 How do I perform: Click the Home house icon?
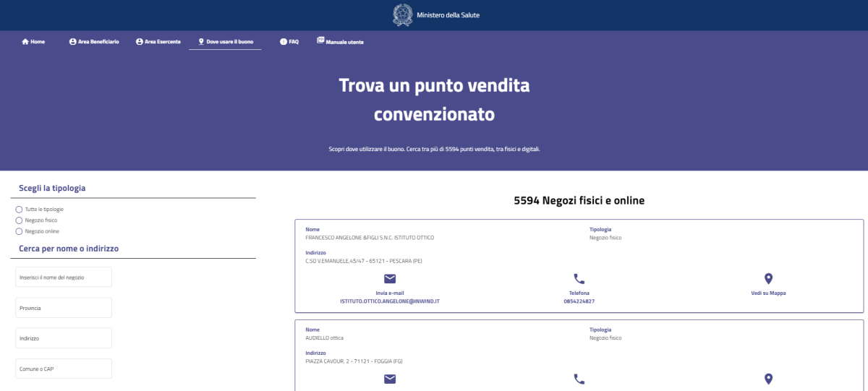click(x=25, y=42)
